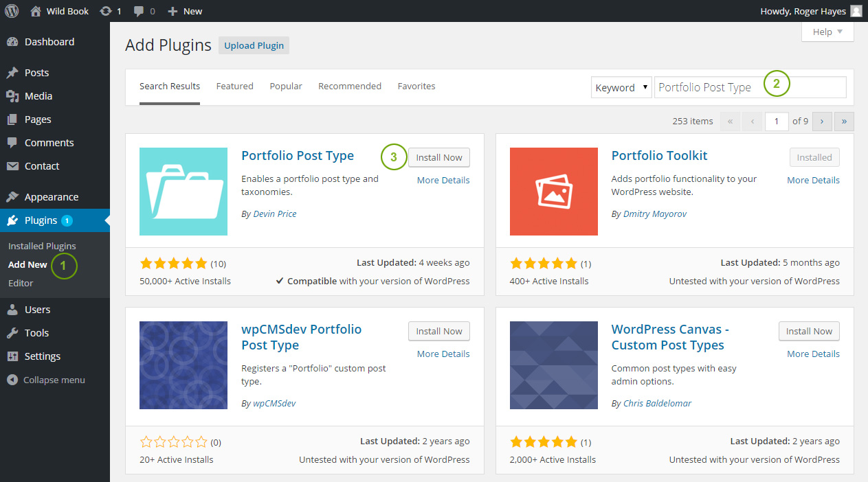Image resolution: width=868 pixels, height=482 pixels.
Task: Open the comments bubble icon in admin bar
Action: pyautogui.click(x=140, y=12)
